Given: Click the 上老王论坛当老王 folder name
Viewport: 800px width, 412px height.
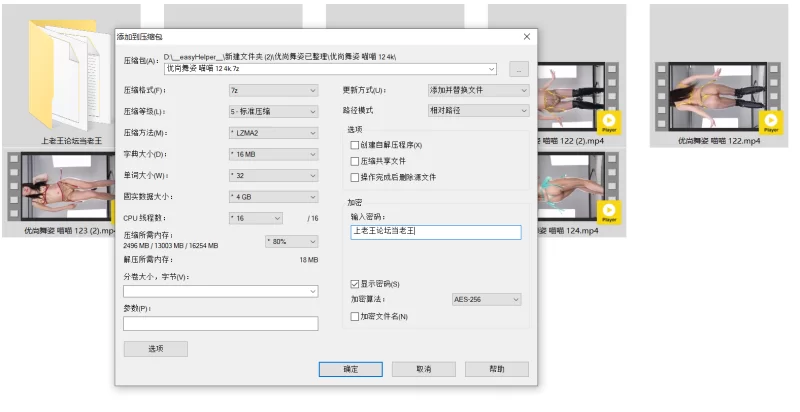Looking at the screenshot, I should tap(71, 141).
